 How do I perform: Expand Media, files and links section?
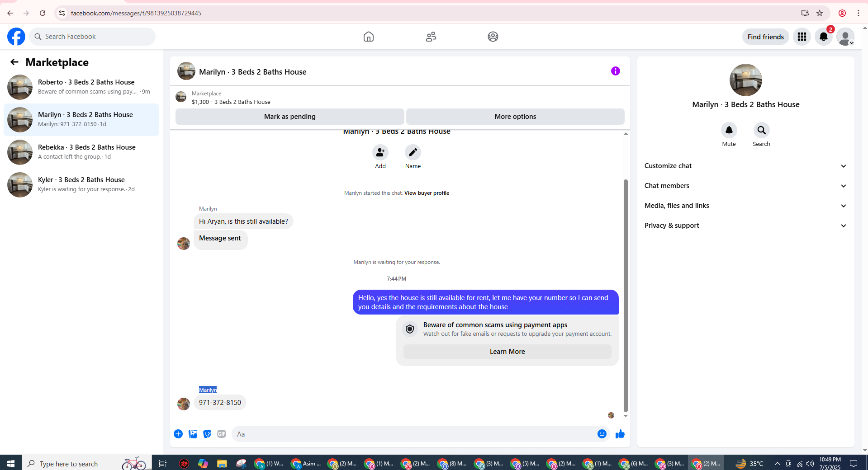click(x=745, y=206)
